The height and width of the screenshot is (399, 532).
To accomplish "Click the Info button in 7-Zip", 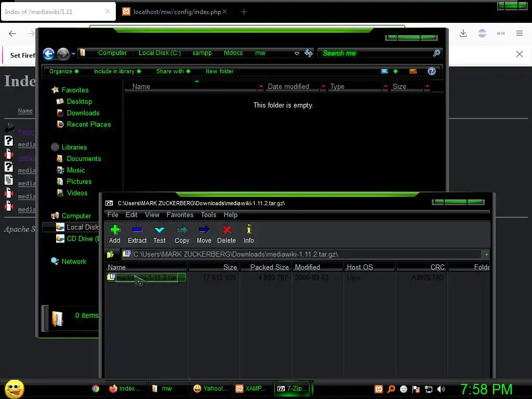I will [249, 234].
